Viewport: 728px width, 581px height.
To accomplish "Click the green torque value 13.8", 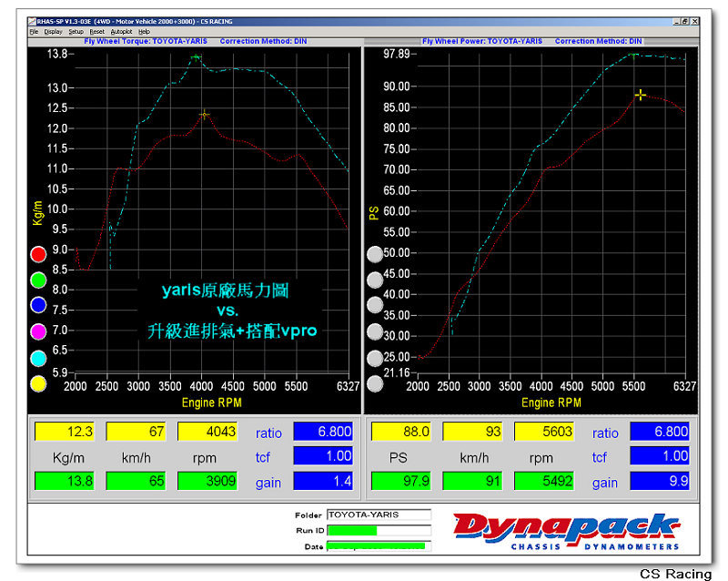I will (65, 481).
